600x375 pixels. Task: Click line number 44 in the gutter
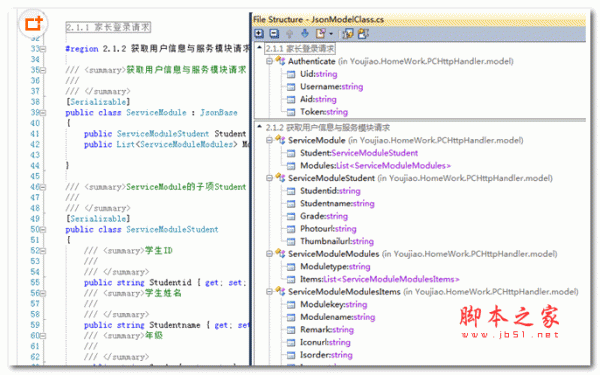pos(35,166)
